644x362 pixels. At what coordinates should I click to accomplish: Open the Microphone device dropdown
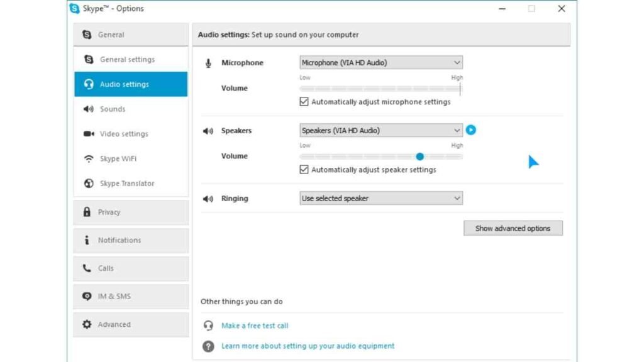381,62
